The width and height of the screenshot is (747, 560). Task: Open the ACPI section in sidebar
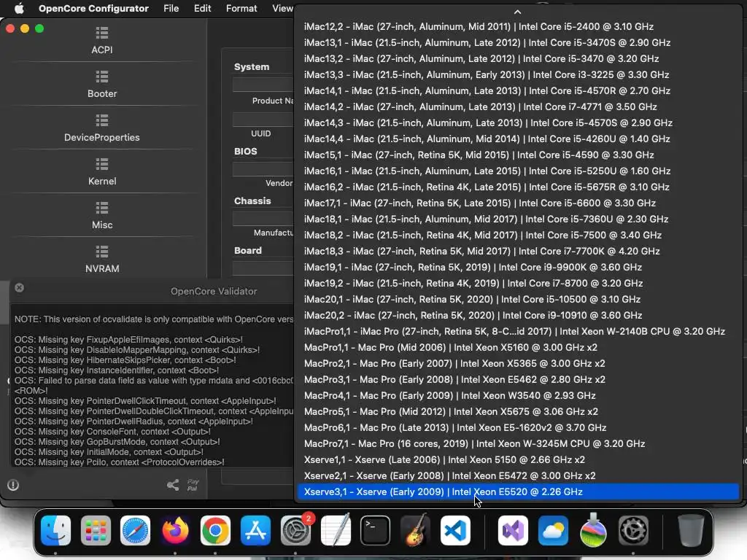click(102, 41)
